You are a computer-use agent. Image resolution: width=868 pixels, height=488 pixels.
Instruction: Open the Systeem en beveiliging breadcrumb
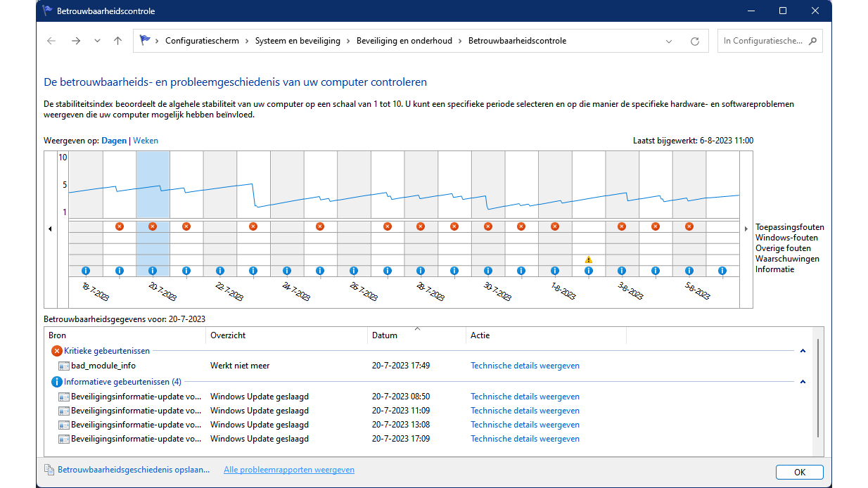pos(298,41)
